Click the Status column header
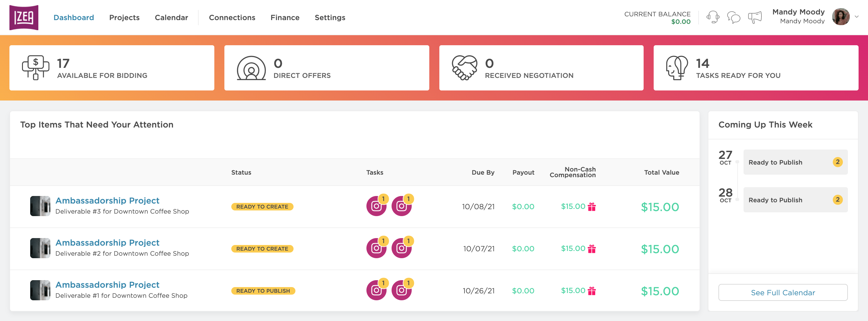Image resolution: width=868 pixels, height=321 pixels. tap(241, 172)
